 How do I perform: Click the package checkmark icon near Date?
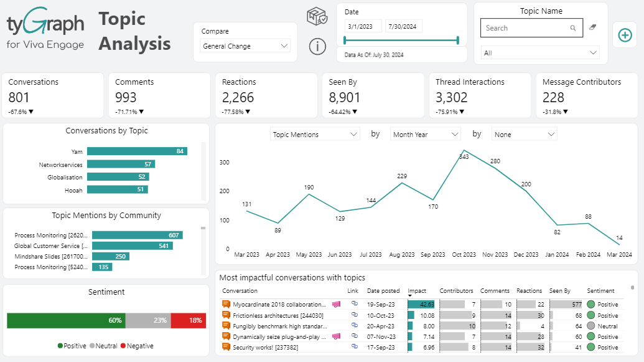[317, 17]
